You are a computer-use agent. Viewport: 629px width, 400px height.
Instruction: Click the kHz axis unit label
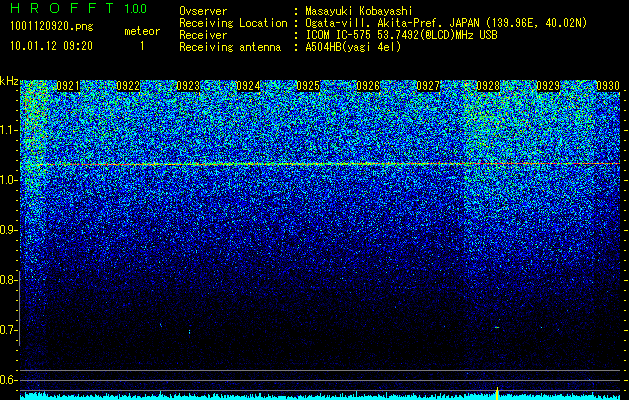tap(9, 81)
